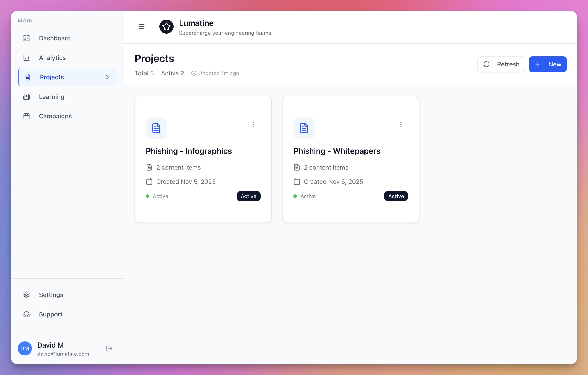Click the document icon on Phishing - Infographics card
This screenshot has height=375, width=588.
(x=156, y=128)
